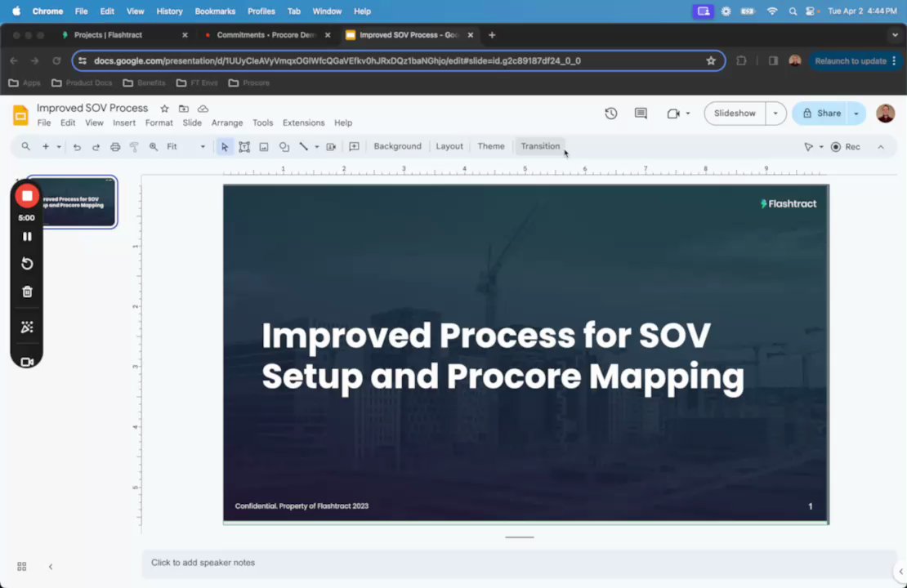Image resolution: width=907 pixels, height=588 pixels.
Task: Check cloud save status icon
Action: click(x=203, y=109)
